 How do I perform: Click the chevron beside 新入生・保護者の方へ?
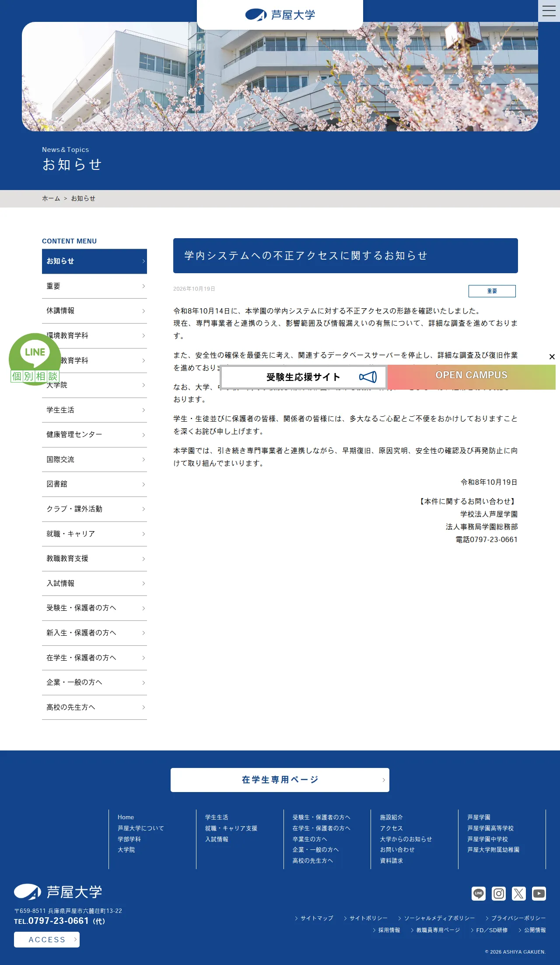pos(143,633)
